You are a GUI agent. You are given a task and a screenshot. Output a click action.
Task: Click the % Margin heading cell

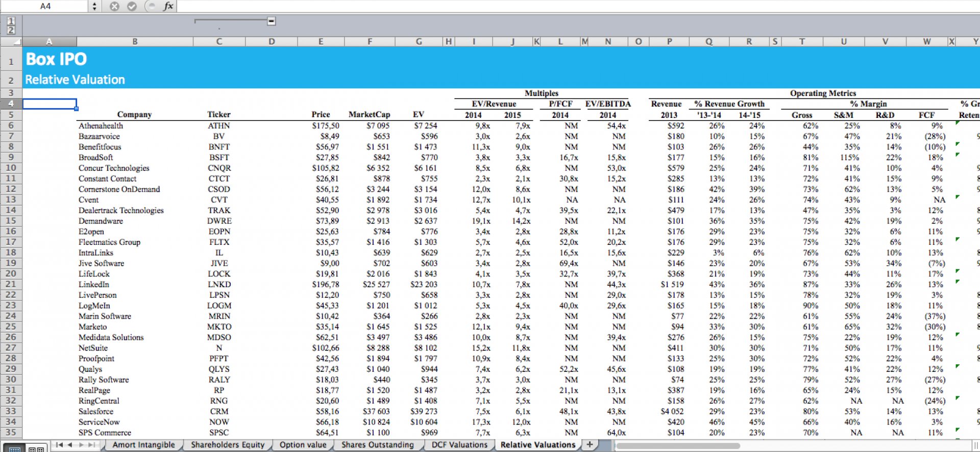point(868,104)
